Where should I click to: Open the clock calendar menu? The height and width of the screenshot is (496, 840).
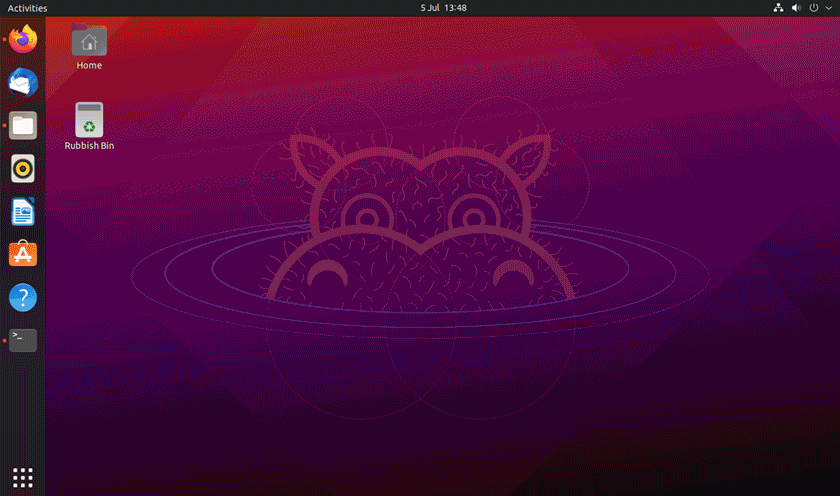(x=443, y=8)
